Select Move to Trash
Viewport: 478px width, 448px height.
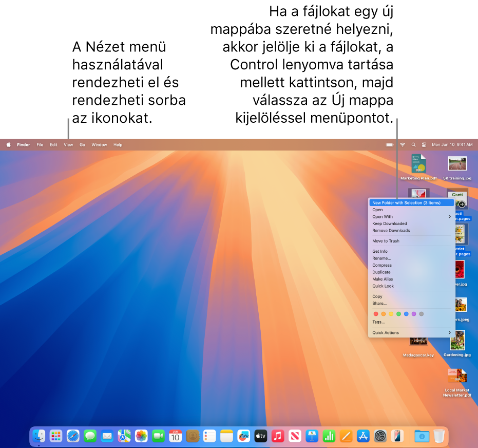click(411, 241)
